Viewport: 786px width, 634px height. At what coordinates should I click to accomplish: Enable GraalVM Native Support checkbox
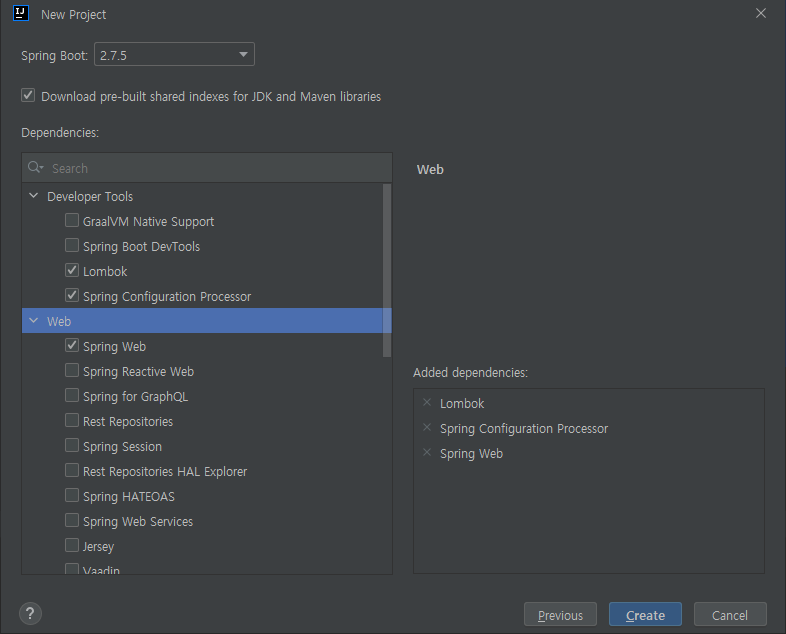[x=72, y=220]
